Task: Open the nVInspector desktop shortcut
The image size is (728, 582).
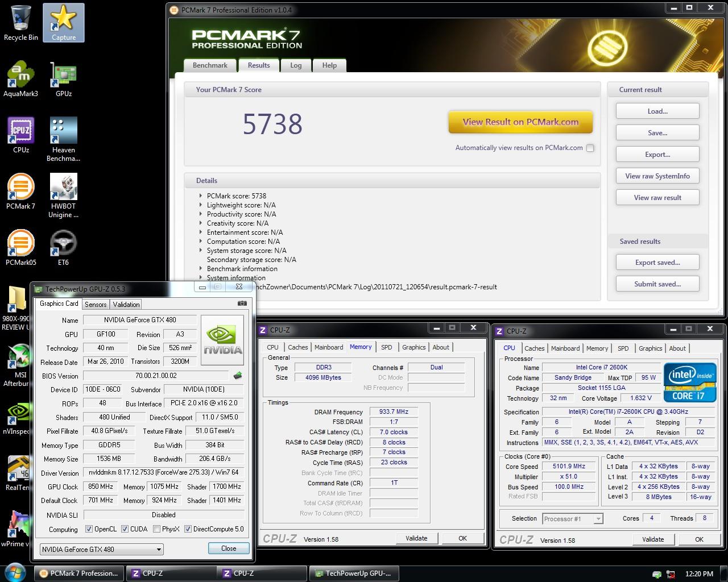Action: [x=16, y=419]
